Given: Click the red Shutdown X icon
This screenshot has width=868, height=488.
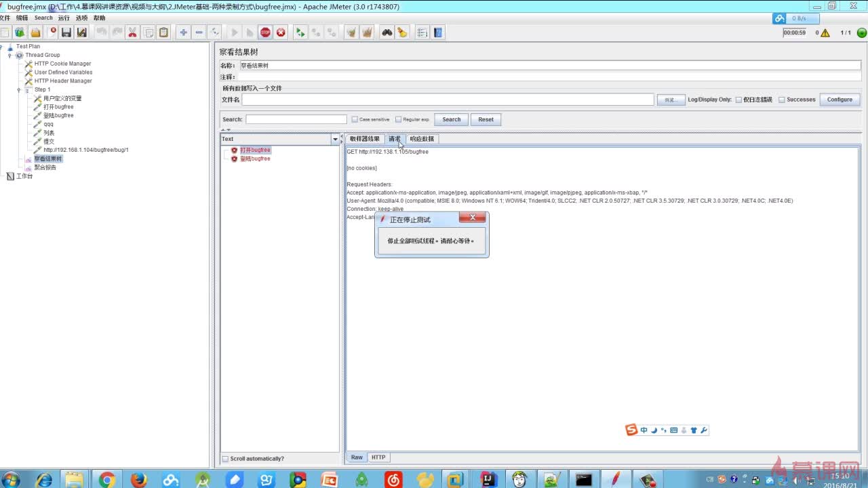Looking at the screenshot, I should pos(281,33).
